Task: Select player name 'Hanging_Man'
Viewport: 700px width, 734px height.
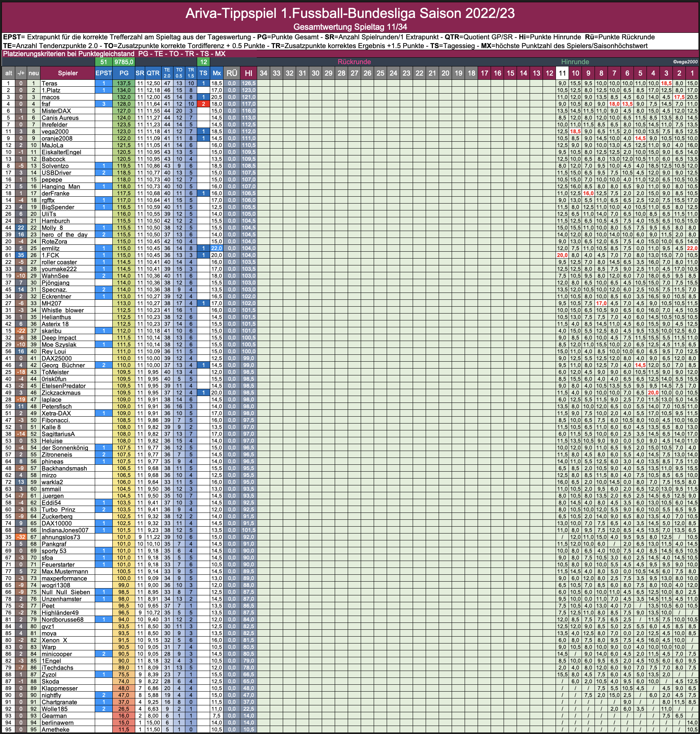Action: click(x=61, y=186)
